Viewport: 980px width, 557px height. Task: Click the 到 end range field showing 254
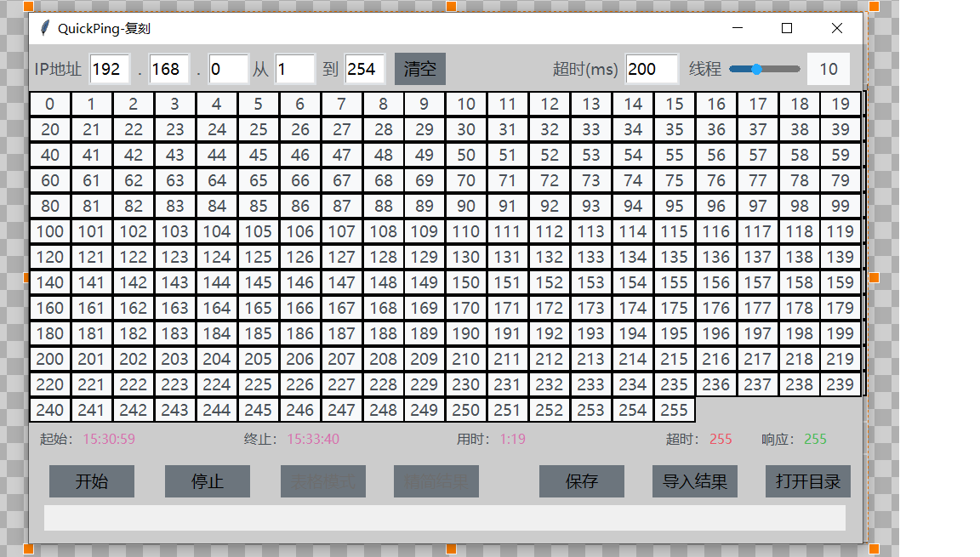[x=365, y=69]
